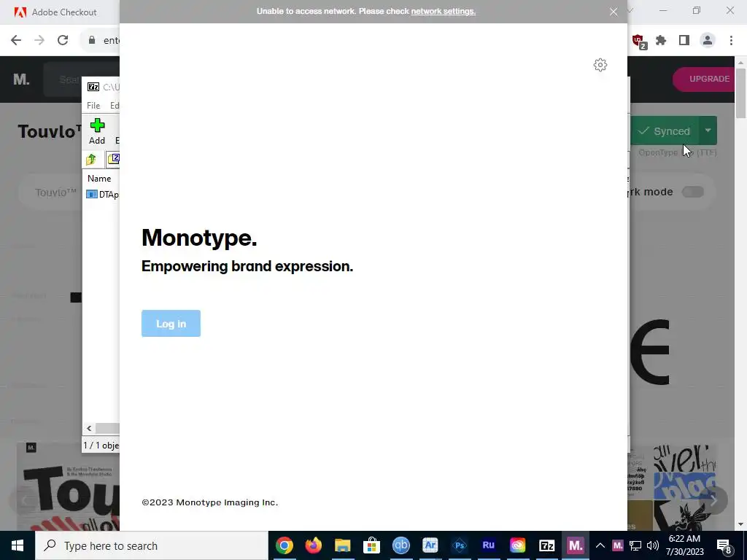Open the browser extensions puzzle icon

click(661, 41)
